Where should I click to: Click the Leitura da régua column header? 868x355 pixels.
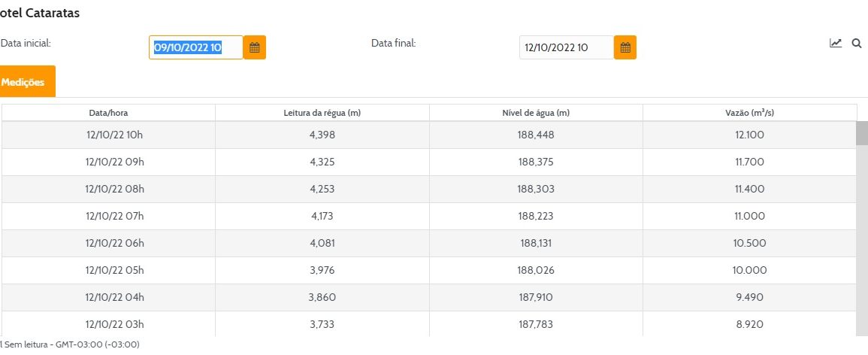tap(322, 113)
